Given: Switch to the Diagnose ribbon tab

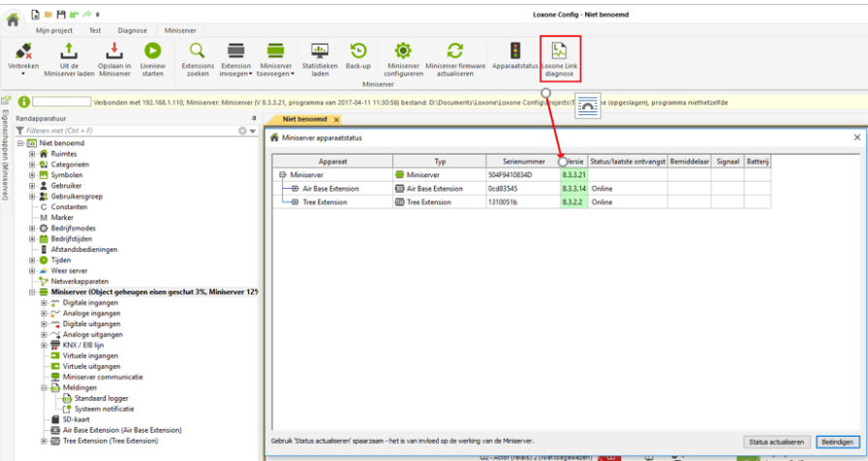Looking at the screenshot, I should 132,30.
